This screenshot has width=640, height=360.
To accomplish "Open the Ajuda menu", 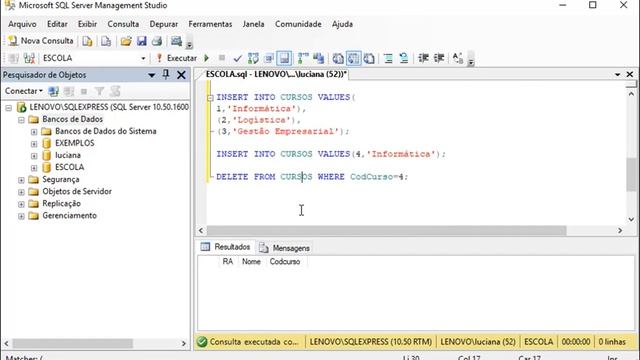I will [x=342, y=24].
